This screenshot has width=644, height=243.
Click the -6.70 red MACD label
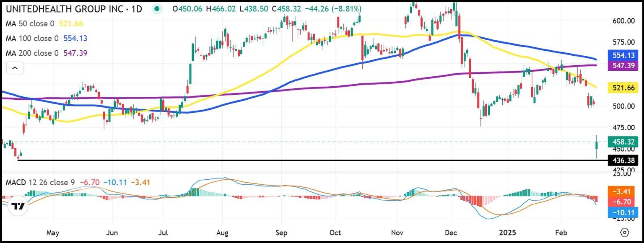click(623, 202)
